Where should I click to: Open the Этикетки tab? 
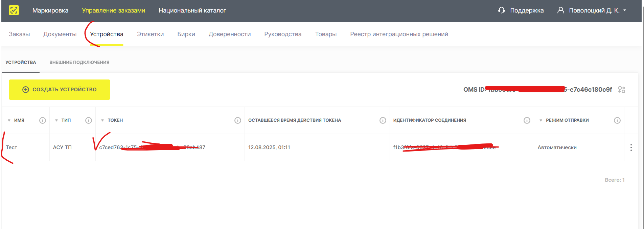[x=150, y=34]
